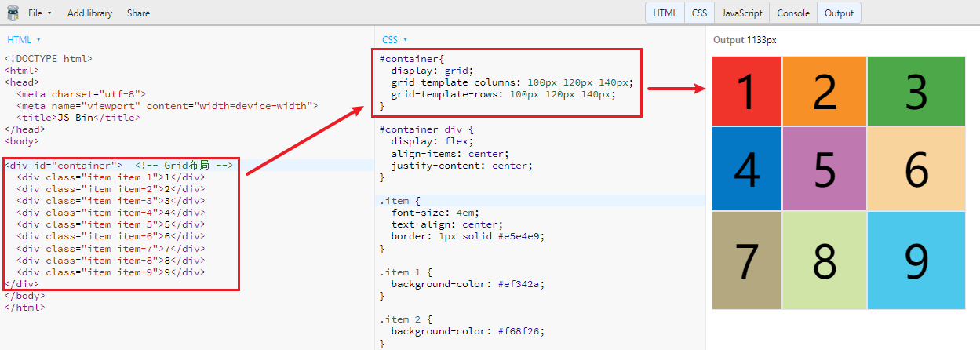Click the closing </body> tag line
Screen dimensions: 980x350
coord(25,296)
